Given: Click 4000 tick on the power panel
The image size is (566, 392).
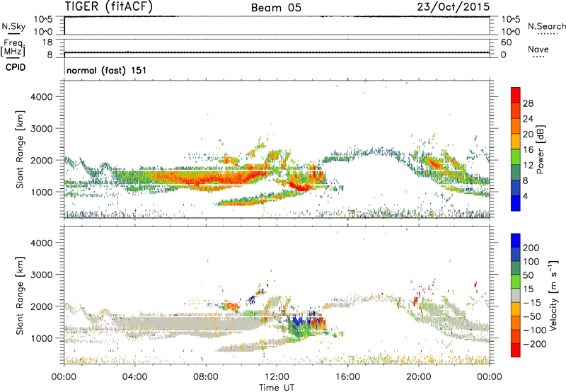Looking at the screenshot, I should tap(42, 97).
